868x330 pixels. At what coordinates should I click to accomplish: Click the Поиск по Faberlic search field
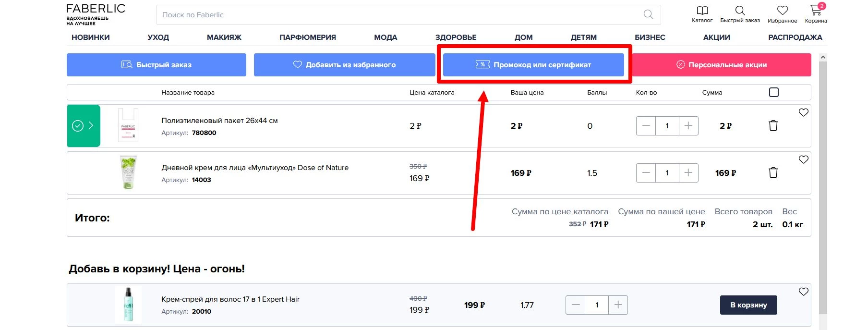[x=398, y=15]
